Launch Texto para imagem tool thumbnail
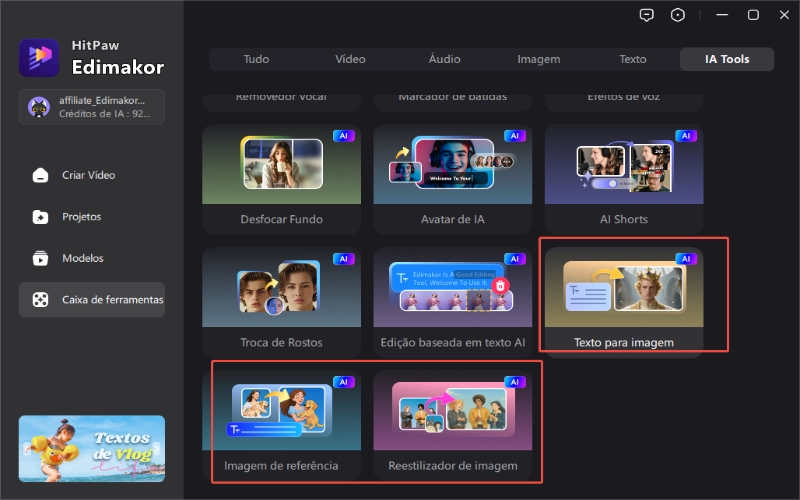 [x=624, y=287]
